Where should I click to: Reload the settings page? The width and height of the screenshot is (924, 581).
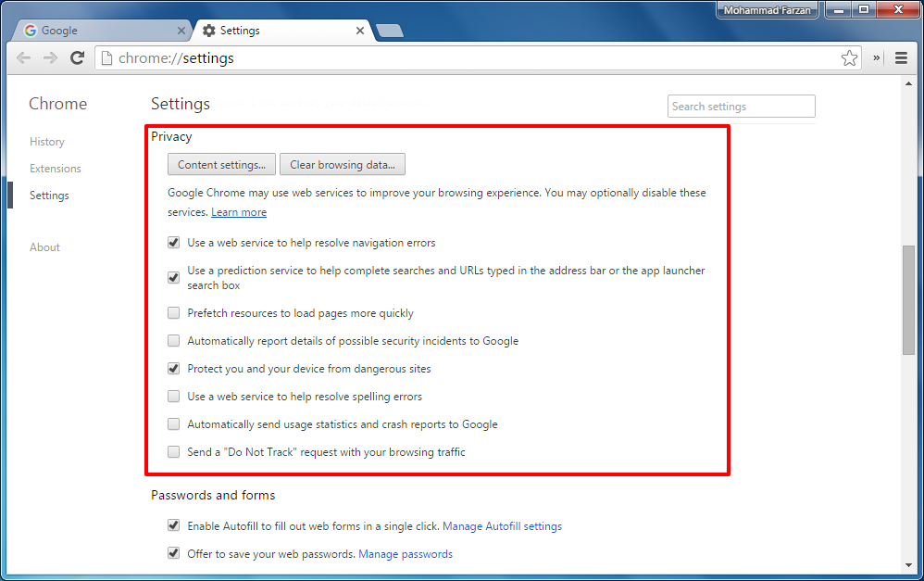point(77,57)
